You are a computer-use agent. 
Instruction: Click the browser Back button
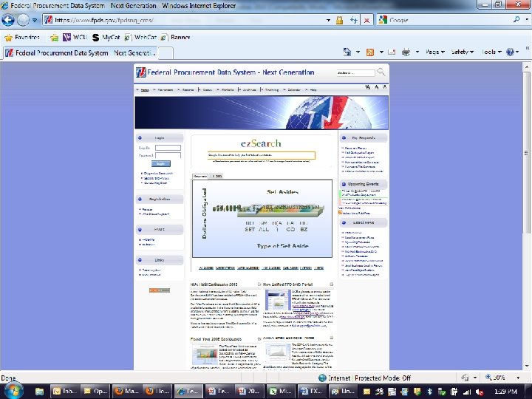pos(8,20)
